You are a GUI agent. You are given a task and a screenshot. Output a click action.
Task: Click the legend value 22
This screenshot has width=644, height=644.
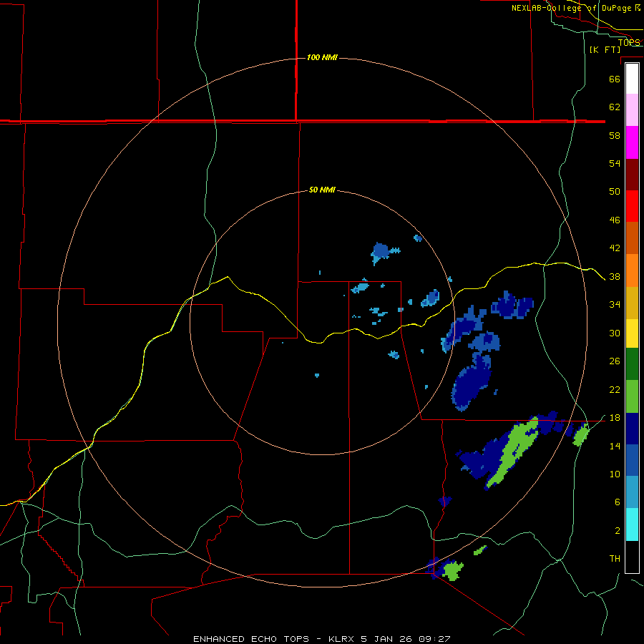pyautogui.click(x=615, y=390)
